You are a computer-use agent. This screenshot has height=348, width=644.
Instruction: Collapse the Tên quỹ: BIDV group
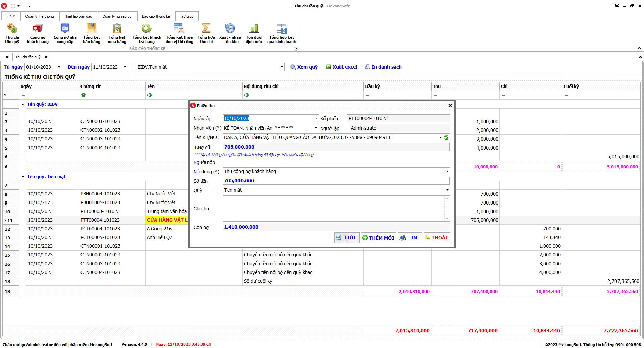click(x=23, y=104)
